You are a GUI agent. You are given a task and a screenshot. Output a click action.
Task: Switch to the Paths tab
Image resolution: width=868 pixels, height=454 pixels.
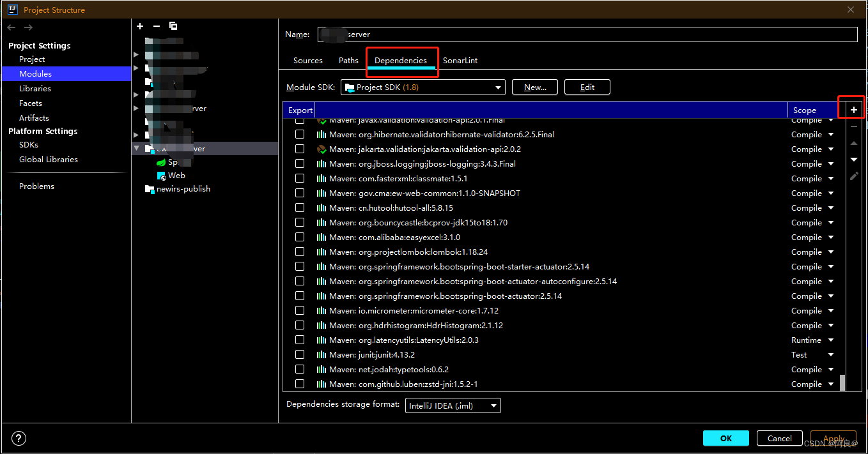pyautogui.click(x=348, y=61)
